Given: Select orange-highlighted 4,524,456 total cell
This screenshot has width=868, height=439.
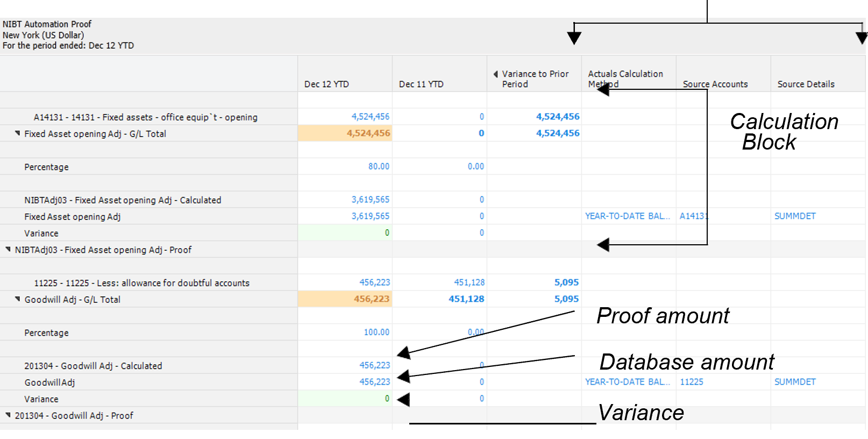Looking at the screenshot, I should pos(368,133).
